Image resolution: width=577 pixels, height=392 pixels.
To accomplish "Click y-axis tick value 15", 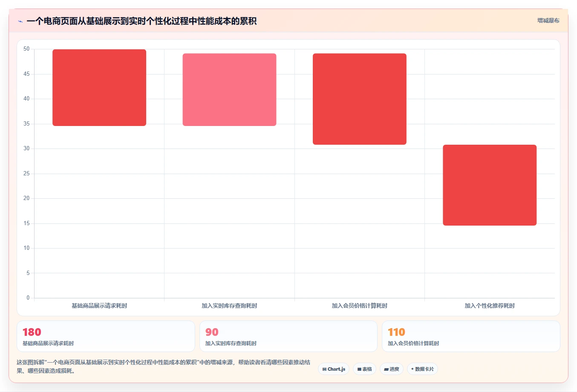I will click(x=26, y=223).
